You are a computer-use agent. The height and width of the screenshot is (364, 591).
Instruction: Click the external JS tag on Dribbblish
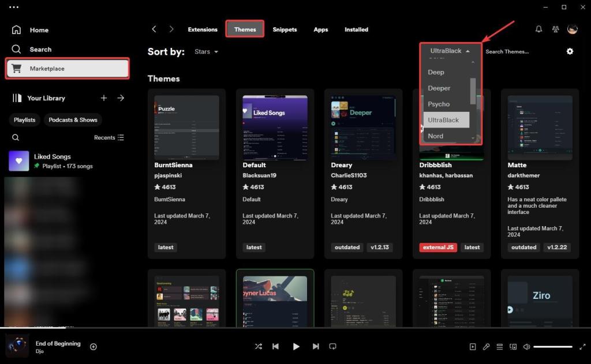point(438,247)
